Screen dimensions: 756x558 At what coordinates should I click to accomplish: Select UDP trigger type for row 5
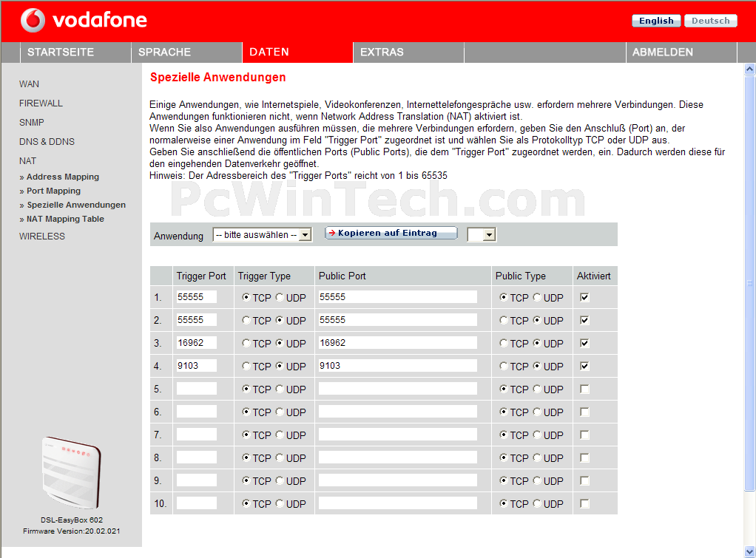click(280, 389)
